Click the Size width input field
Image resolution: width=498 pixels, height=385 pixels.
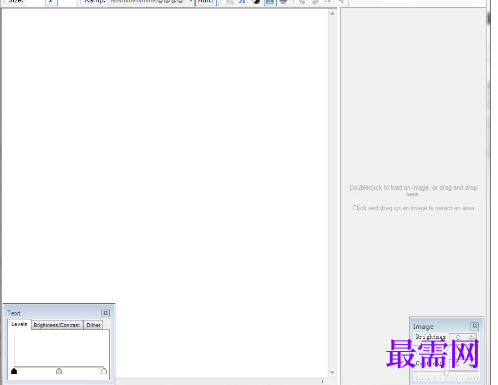pos(35,2)
